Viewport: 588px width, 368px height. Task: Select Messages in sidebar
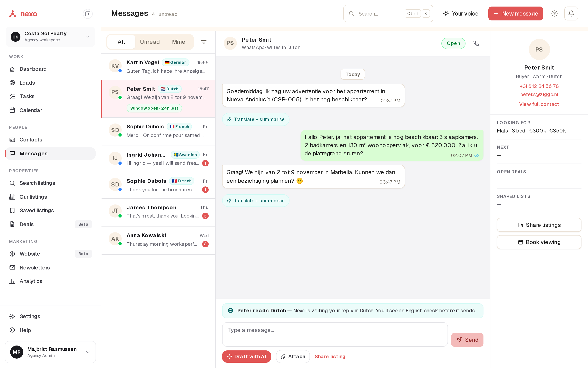coord(51,154)
